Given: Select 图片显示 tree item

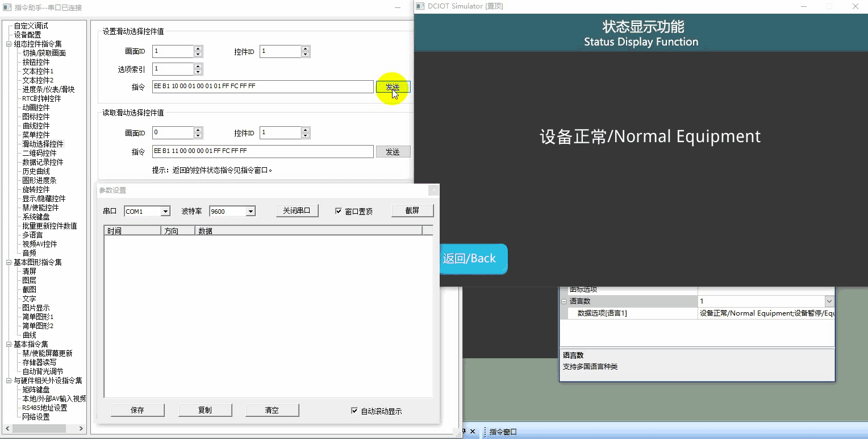Looking at the screenshot, I should (36, 308).
